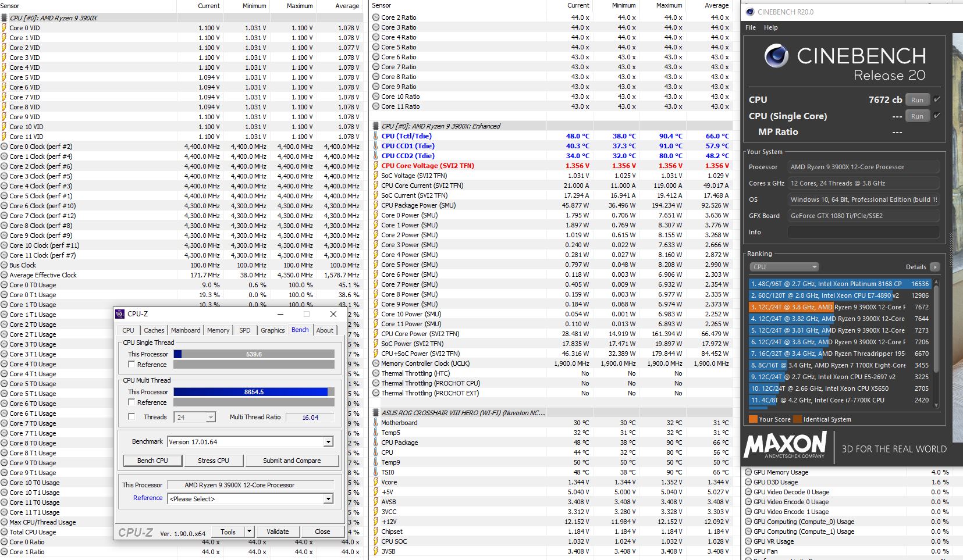Screen dimensions: 963x560
Task: Click the Bench CPU button
Action: (152, 461)
